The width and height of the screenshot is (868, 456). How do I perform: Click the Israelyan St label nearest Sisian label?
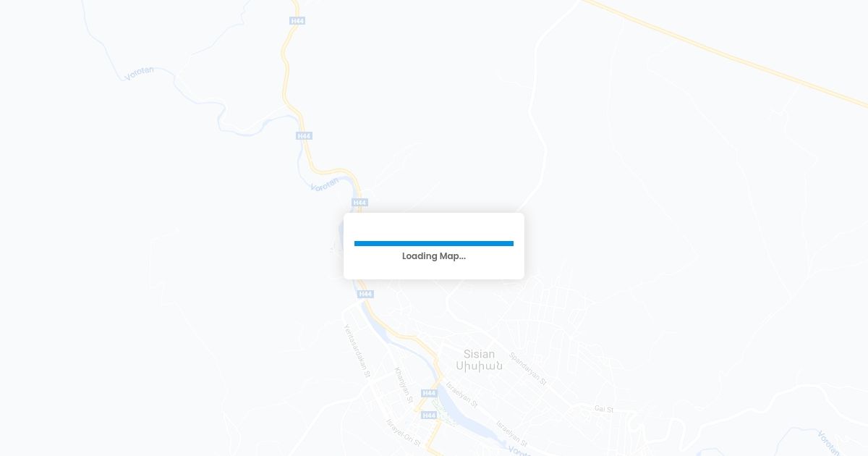point(462,393)
